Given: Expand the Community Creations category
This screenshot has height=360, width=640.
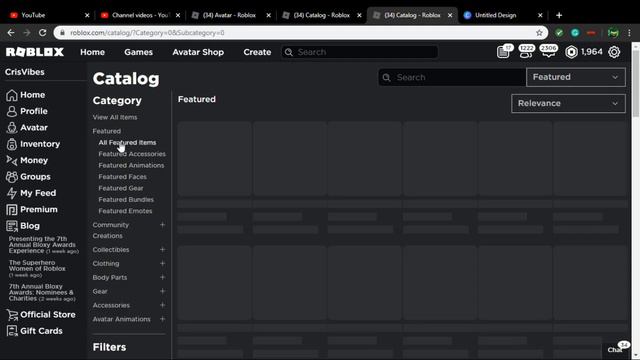Looking at the screenshot, I should coord(162,225).
